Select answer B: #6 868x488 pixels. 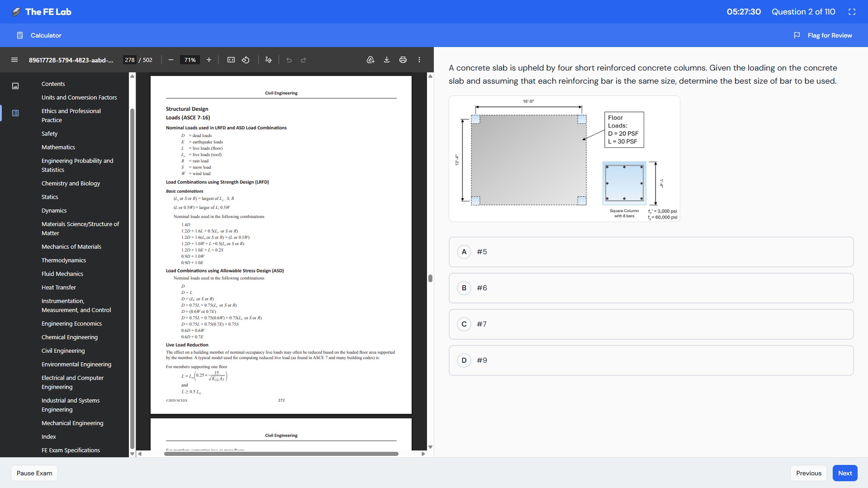pyautogui.click(x=651, y=288)
